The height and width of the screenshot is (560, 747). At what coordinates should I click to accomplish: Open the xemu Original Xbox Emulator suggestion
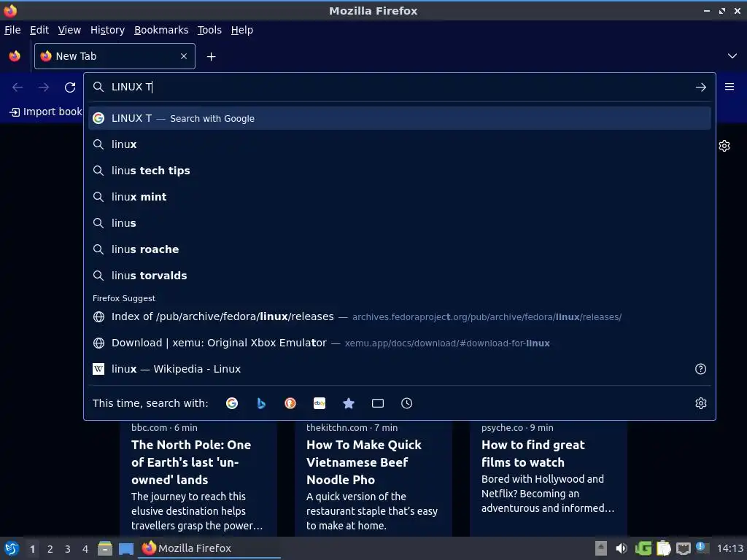tap(399, 343)
